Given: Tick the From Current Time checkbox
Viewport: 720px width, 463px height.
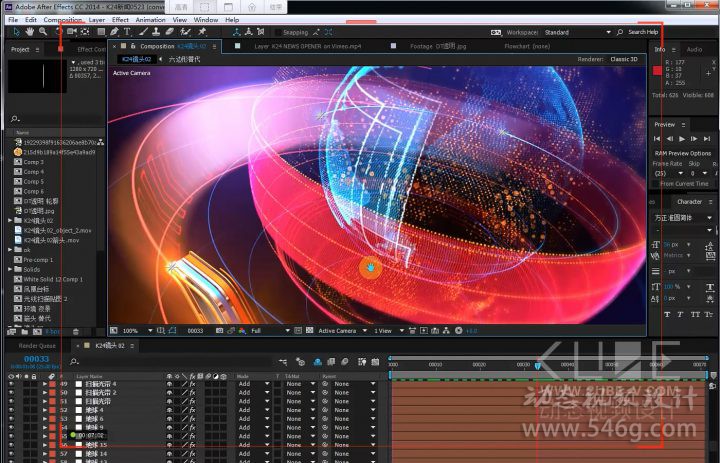Looking at the screenshot, I should [657, 184].
